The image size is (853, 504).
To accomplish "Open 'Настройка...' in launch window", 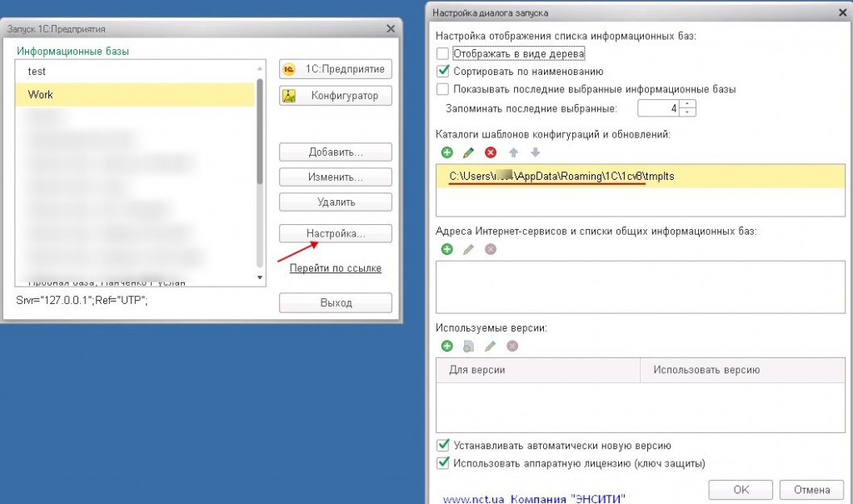I will pos(336,233).
